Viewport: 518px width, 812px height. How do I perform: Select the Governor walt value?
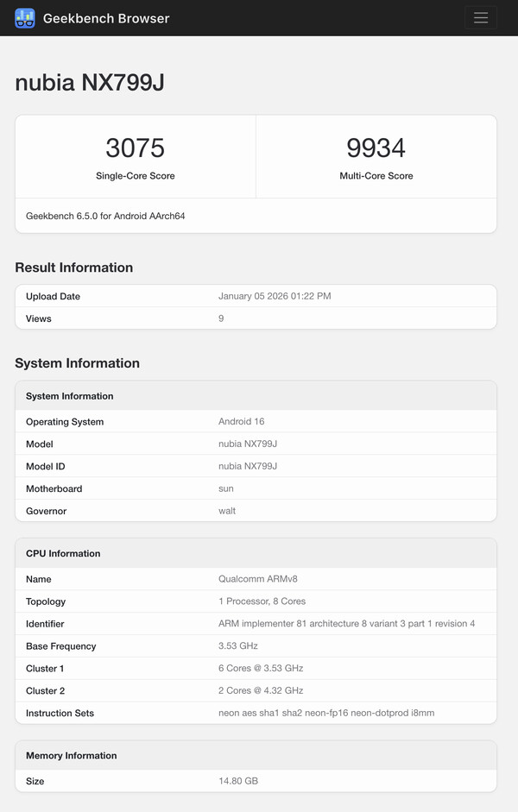point(226,511)
